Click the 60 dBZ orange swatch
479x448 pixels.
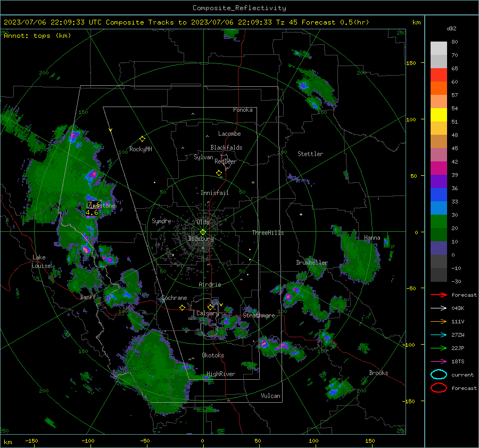[439, 88]
